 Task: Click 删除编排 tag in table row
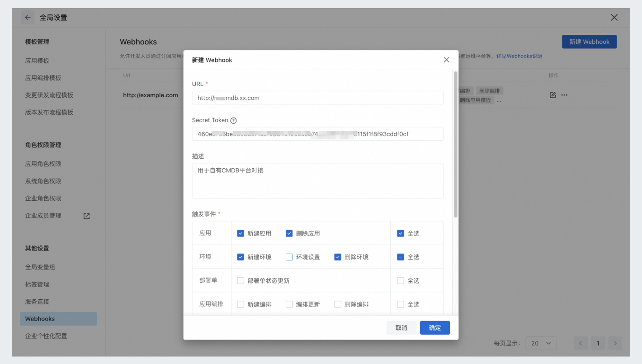tap(489, 91)
